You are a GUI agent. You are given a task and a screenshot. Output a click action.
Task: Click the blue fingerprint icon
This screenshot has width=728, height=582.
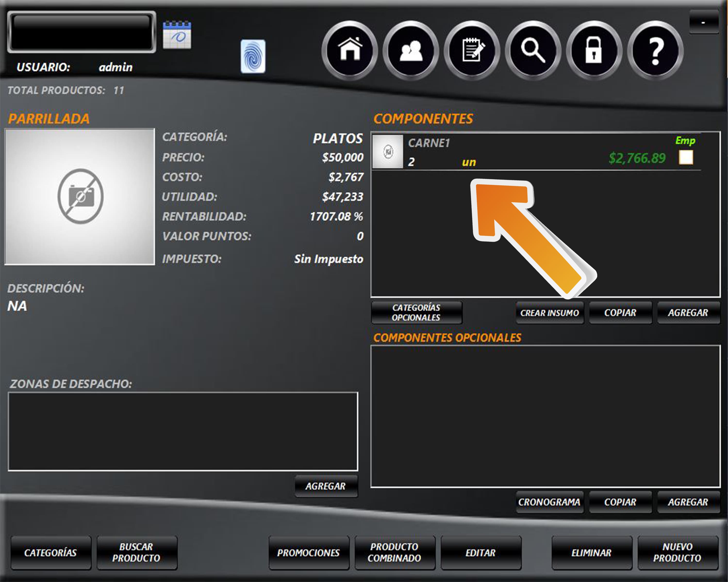[253, 56]
